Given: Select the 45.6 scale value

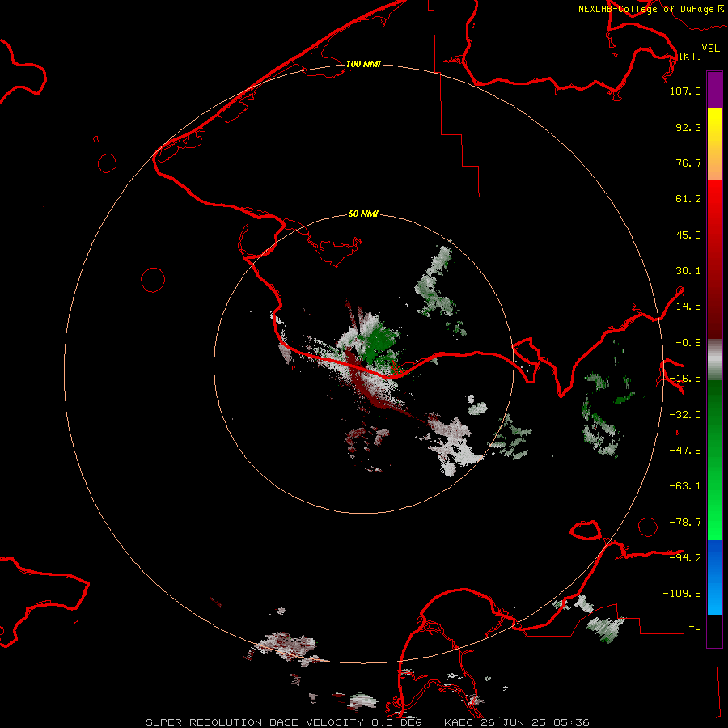Looking at the screenshot, I should (688, 235).
